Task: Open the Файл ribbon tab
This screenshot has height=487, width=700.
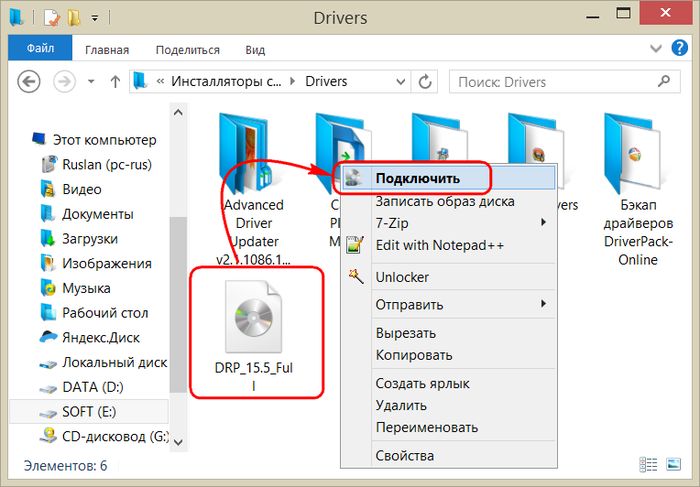Action: (41, 49)
